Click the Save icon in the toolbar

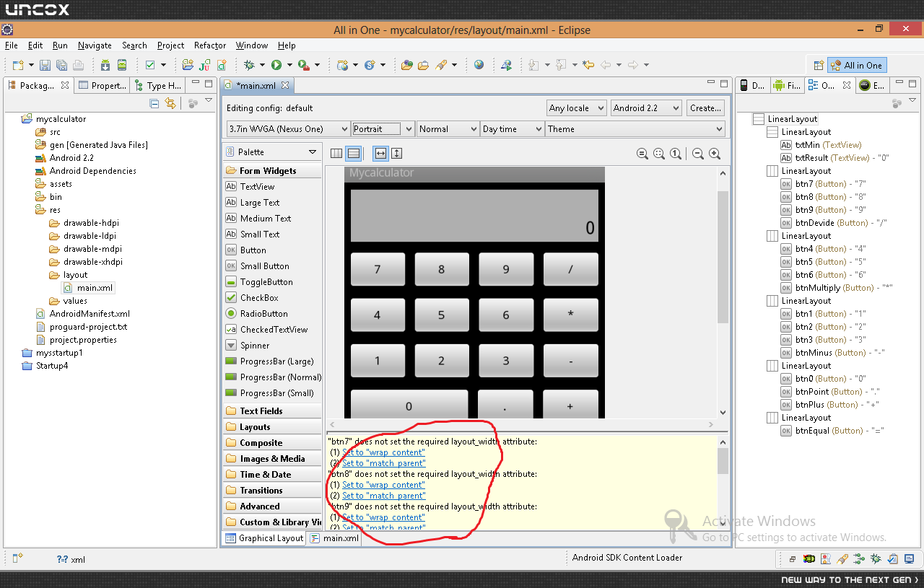tap(45, 65)
